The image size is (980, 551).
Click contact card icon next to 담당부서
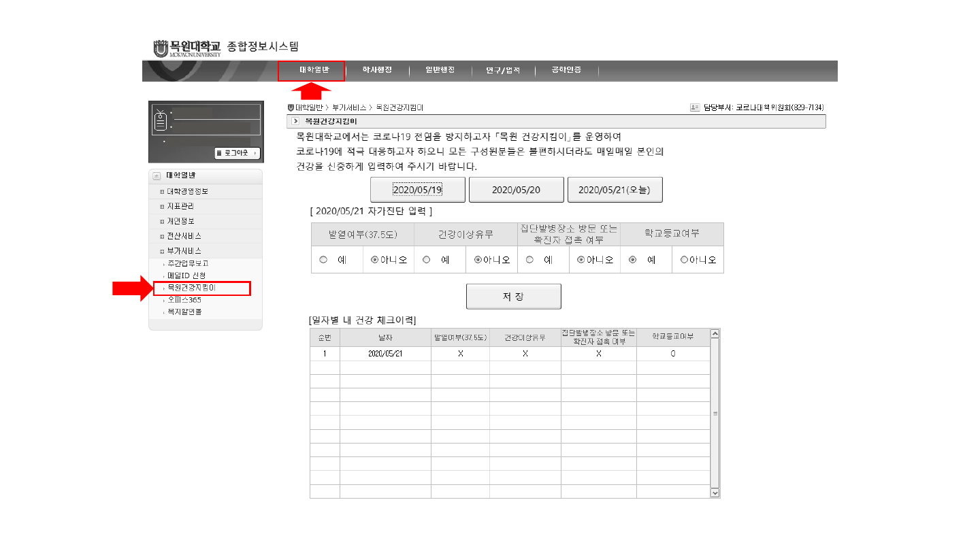pos(694,107)
